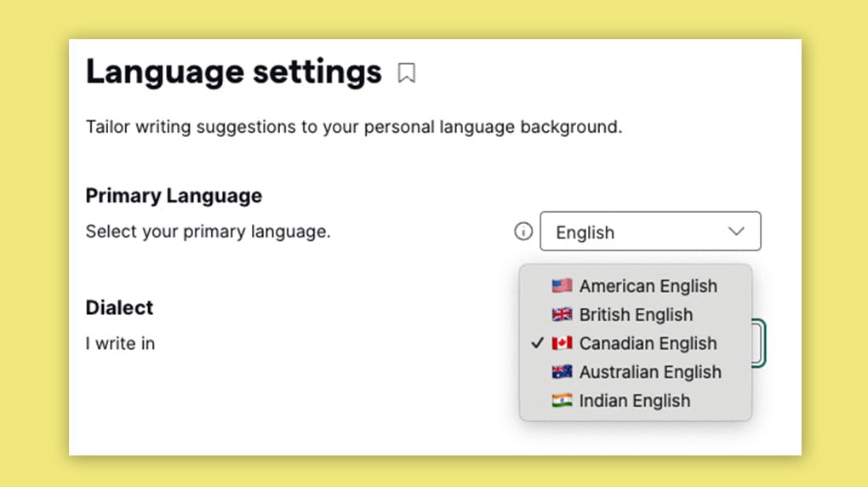Click the Dialect section label

[119, 307]
